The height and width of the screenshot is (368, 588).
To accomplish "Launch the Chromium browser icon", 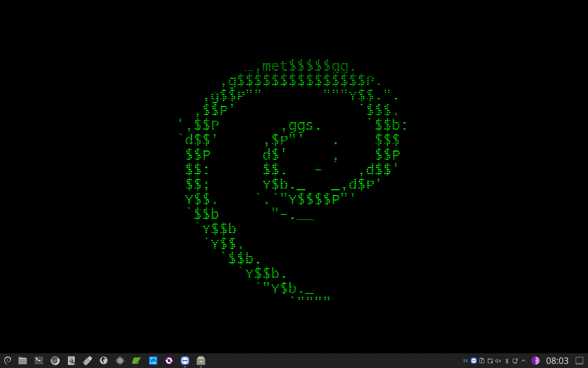I will [x=55, y=360].
